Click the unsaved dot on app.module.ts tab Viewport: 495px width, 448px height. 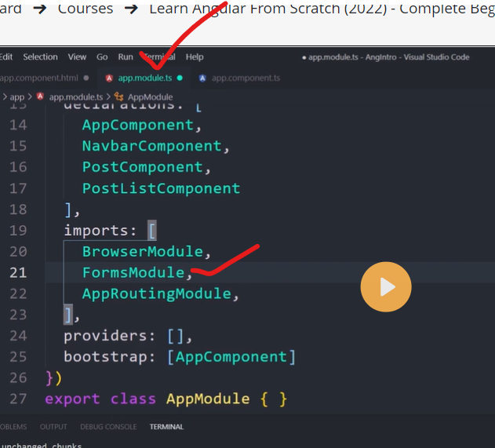pos(180,78)
